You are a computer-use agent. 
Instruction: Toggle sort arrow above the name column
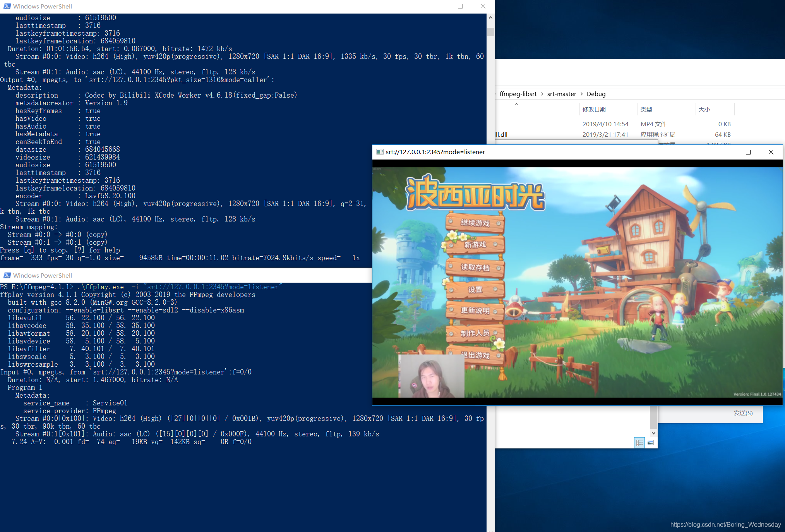(x=516, y=104)
